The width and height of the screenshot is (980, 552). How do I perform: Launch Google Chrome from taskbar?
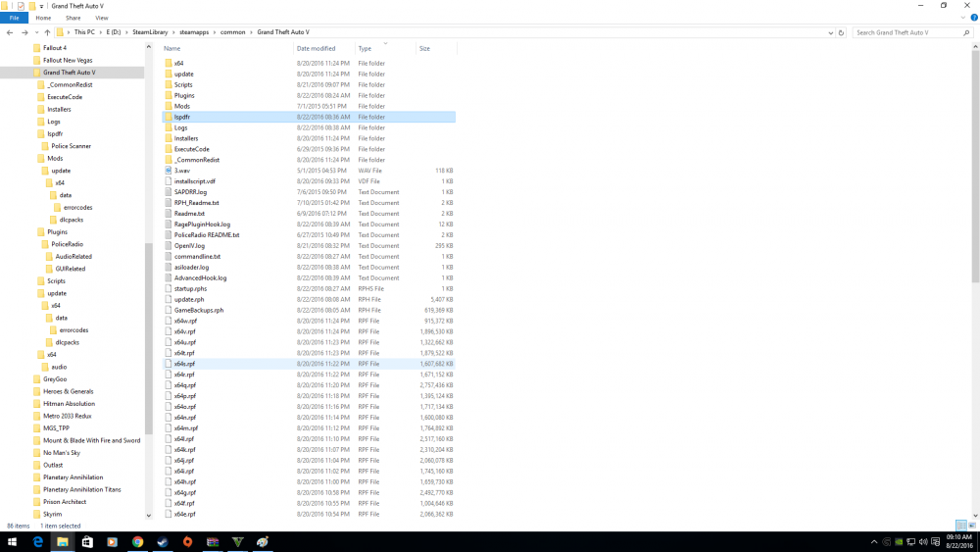coord(137,542)
